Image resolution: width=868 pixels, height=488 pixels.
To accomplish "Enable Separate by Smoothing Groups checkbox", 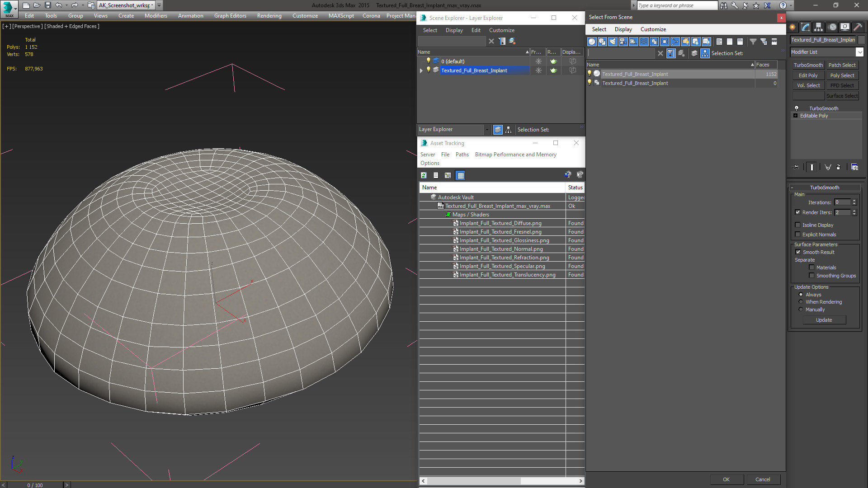I will point(811,276).
